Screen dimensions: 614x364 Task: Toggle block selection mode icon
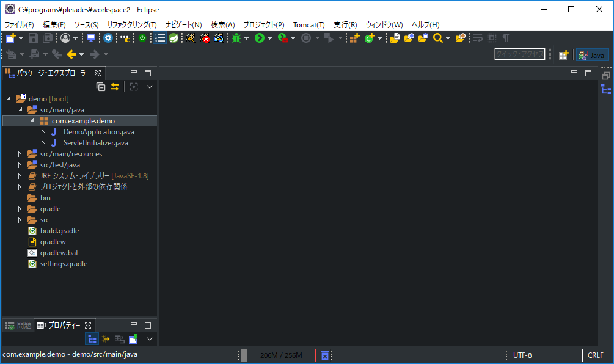point(492,38)
